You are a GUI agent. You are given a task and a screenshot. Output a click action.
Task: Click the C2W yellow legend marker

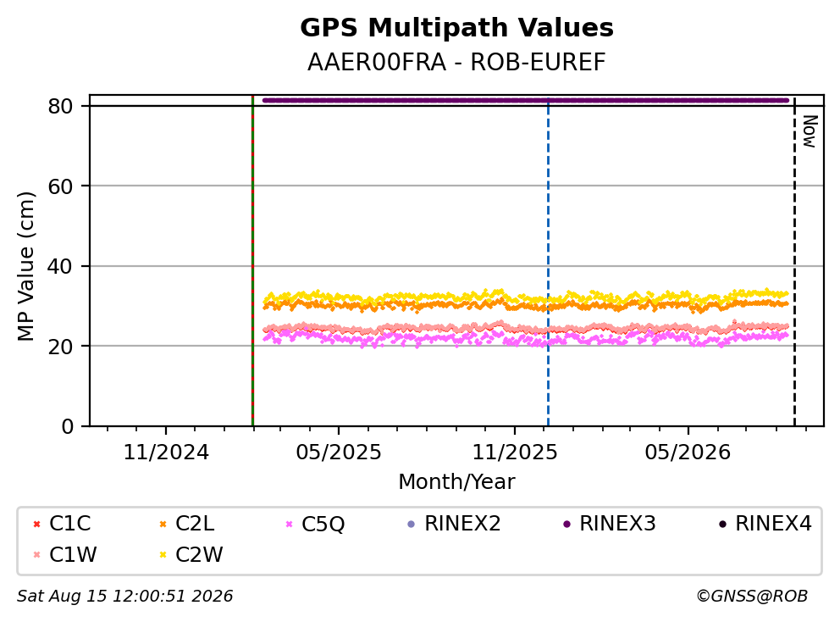point(163,554)
